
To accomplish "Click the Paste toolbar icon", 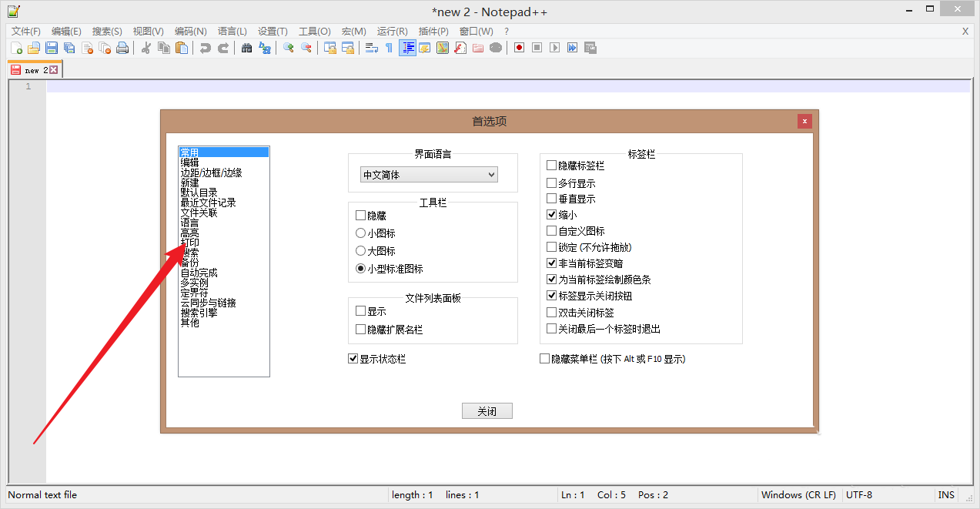I will (181, 48).
